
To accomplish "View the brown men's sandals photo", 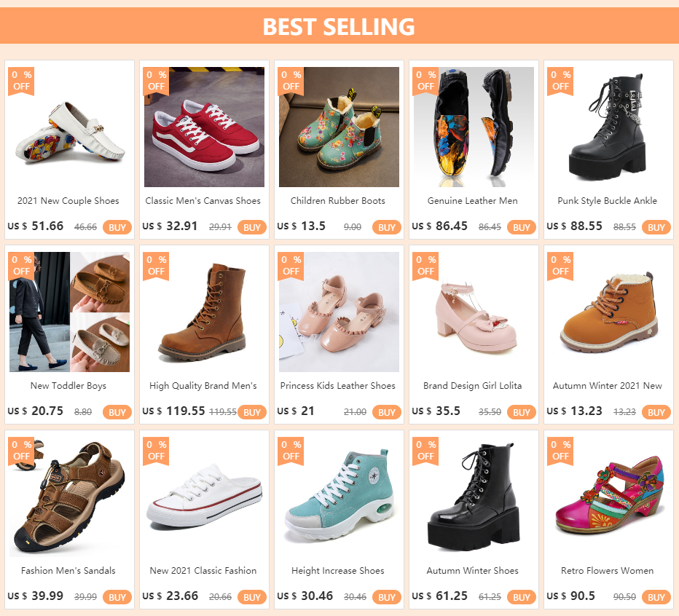I will click(70, 497).
